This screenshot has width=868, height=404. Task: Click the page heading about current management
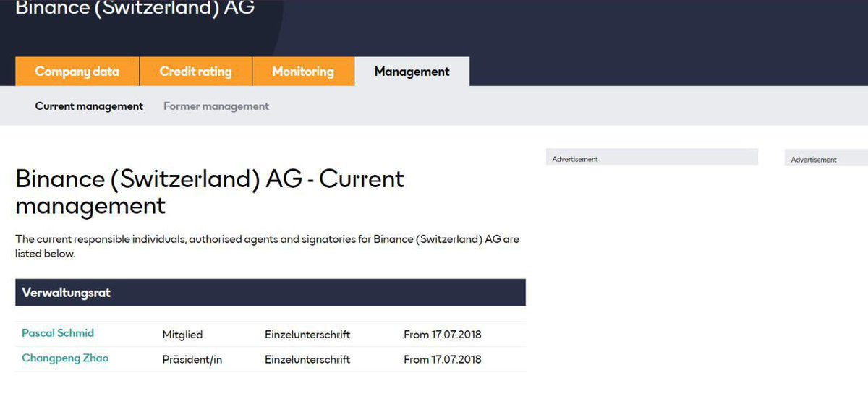(210, 192)
